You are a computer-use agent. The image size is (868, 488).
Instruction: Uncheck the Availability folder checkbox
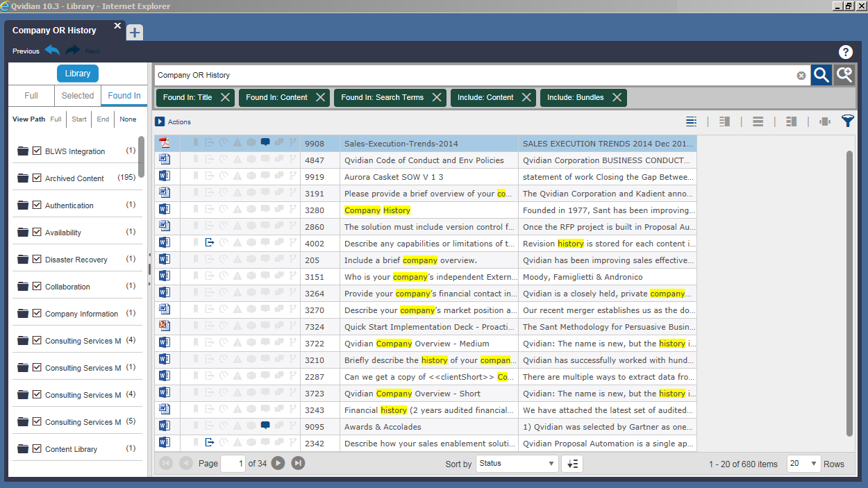pyautogui.click(x=37, y=232)
